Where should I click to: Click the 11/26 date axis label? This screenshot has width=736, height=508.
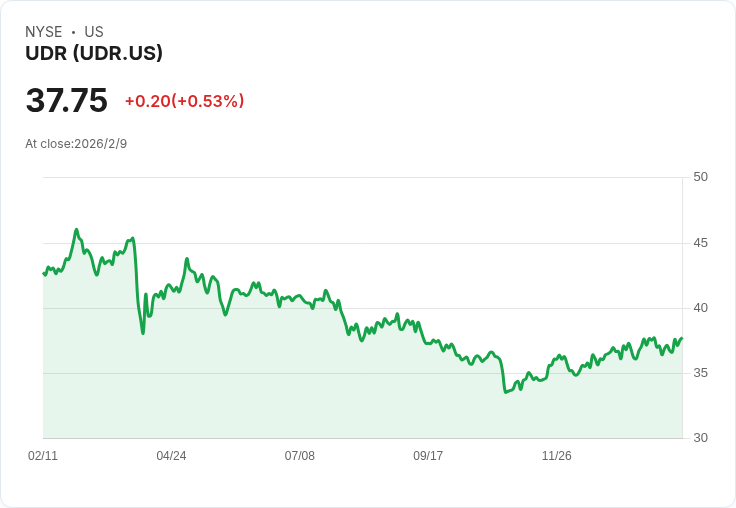(556, 456)
